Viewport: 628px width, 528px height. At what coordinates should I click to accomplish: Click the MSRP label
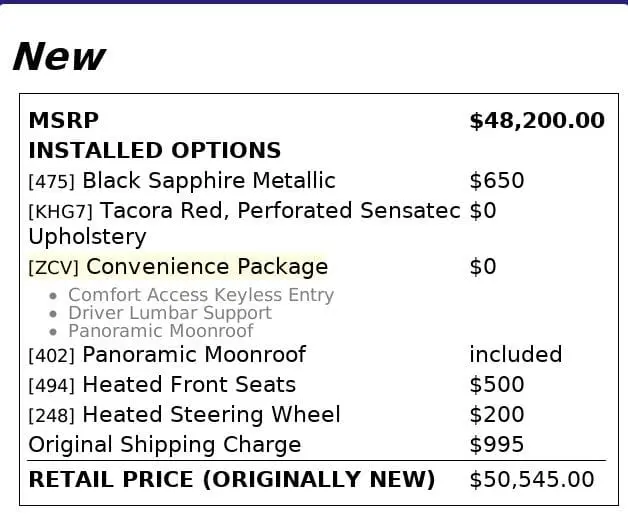tap(63, 121)
